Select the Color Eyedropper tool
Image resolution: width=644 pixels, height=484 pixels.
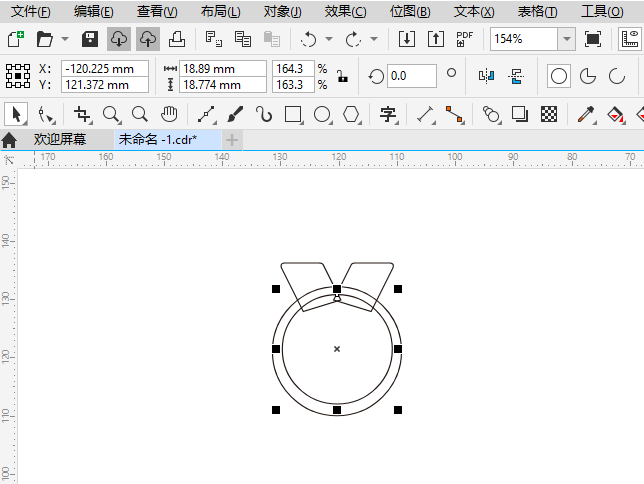586,114
